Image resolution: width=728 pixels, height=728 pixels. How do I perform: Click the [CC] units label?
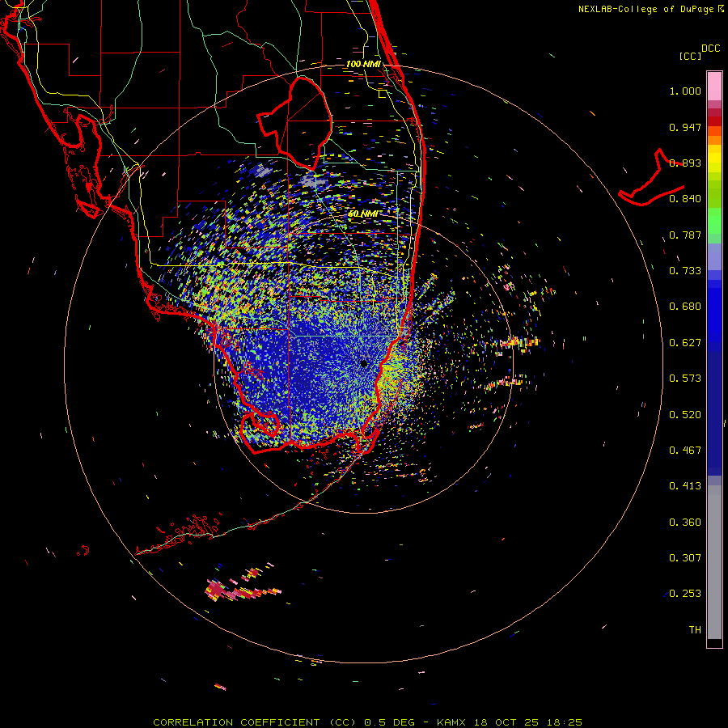coord(690,56)
